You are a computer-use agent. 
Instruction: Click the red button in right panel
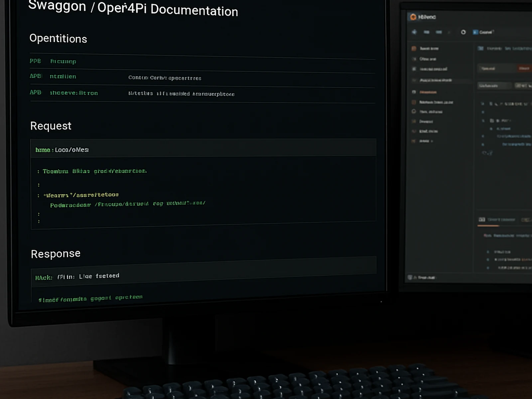(524, 68)
